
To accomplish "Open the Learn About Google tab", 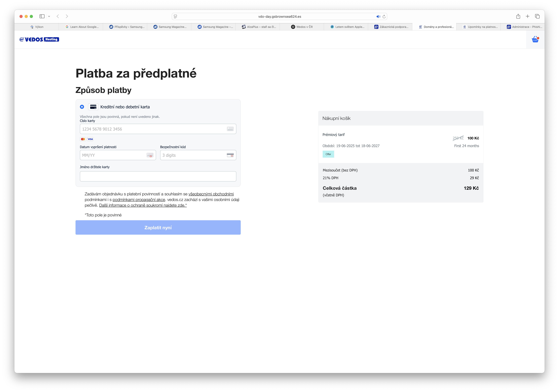I will [82, 27].
